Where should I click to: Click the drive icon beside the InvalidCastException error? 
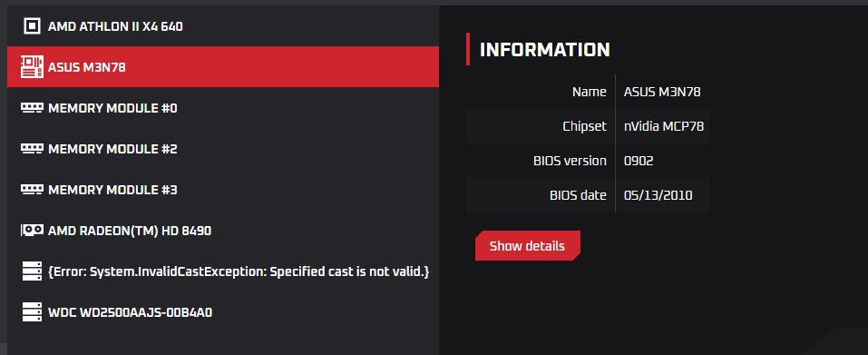pyautogui.click(x=32, y=271)
